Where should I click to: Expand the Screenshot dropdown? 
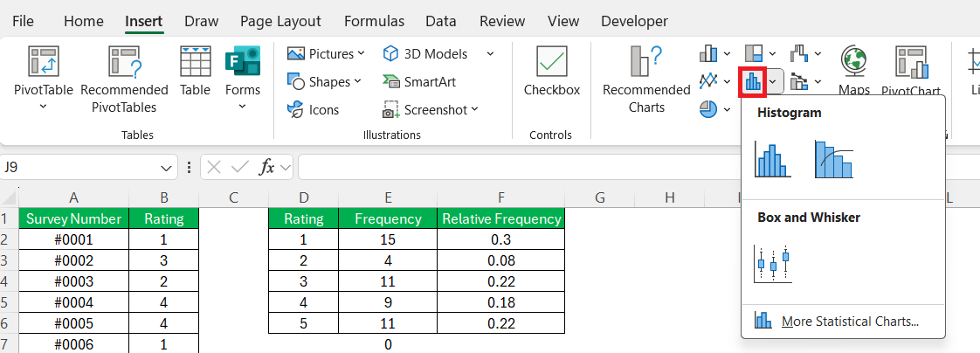tap(475, 110)
